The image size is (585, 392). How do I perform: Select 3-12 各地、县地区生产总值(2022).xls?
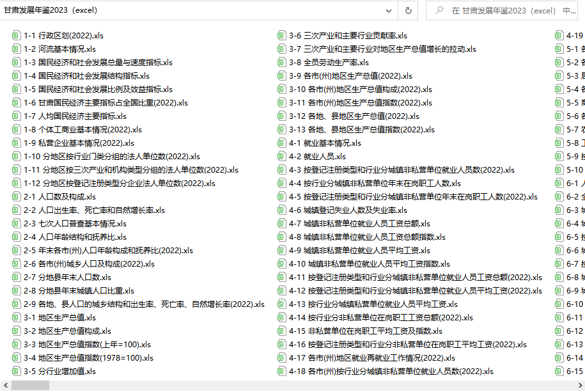coord(354,116)
